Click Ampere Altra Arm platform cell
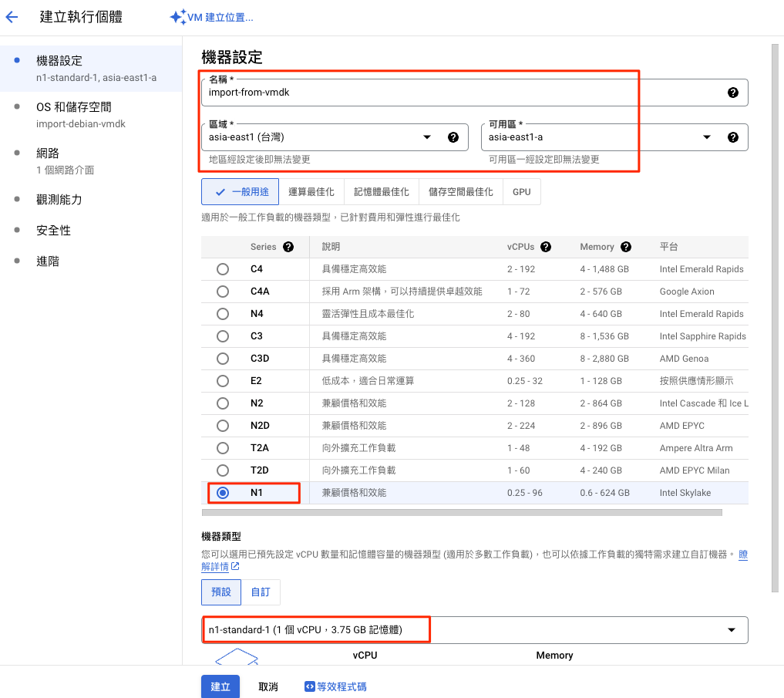Image resolution: width=784 pixels, height=698 pixels. [695, 448]
